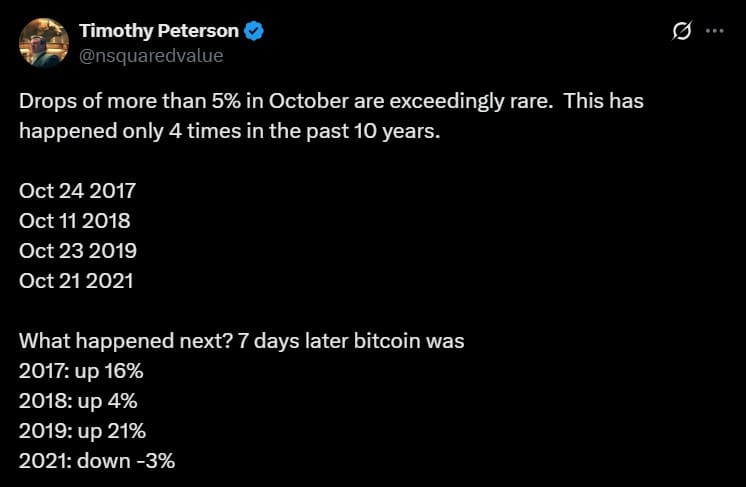Click the "2017: up 16%" result line
The width and height of the screenshot is (746, 487).
click(82, 370)
